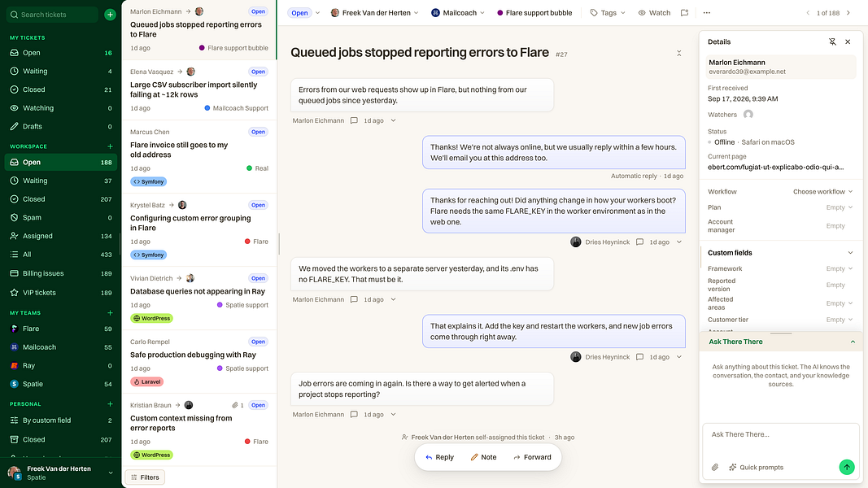Click the Reply button
The image size is (868, 488).
pyautogui.click(x=439, y=458)
